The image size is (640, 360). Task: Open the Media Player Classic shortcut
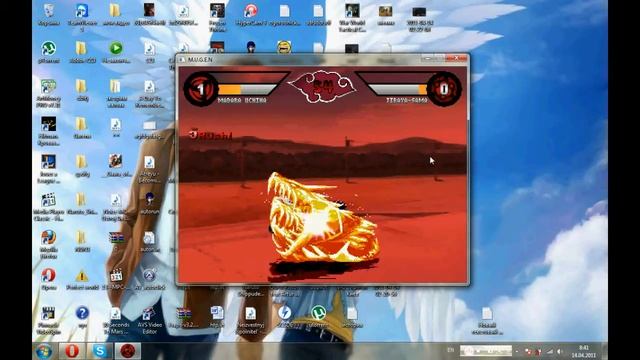click(48, 200)
